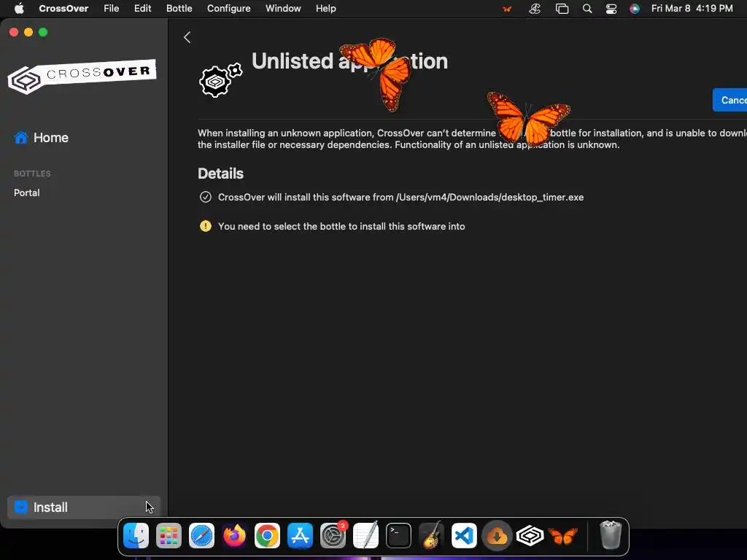Open the Apple menu
747x560 pixels.
(x=19, y=9)
